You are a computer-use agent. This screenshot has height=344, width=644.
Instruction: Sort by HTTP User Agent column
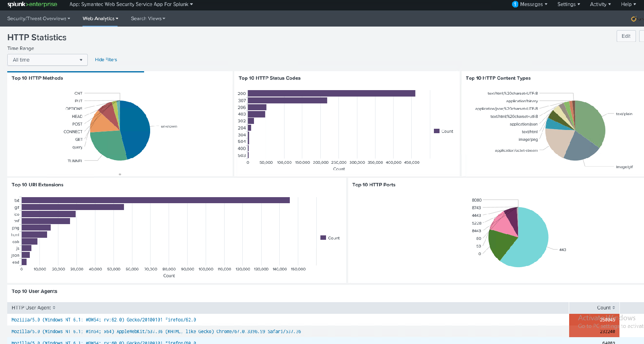(33, 308)
